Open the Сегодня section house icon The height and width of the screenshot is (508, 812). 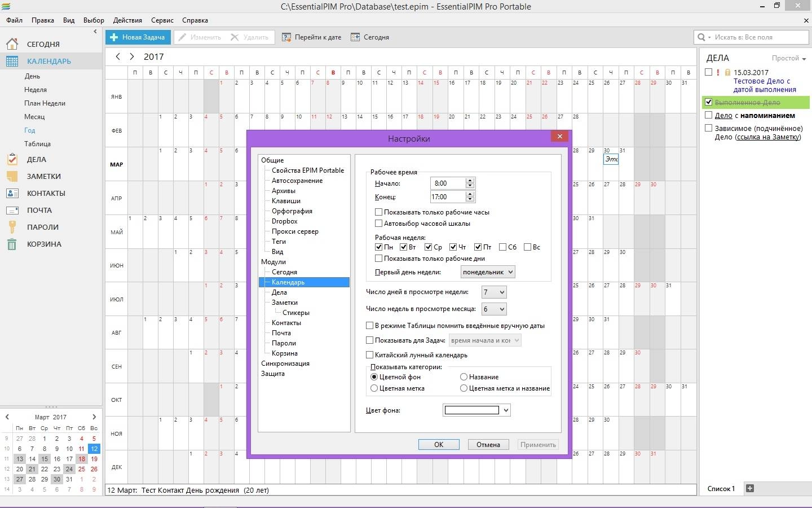click(12, 44)
